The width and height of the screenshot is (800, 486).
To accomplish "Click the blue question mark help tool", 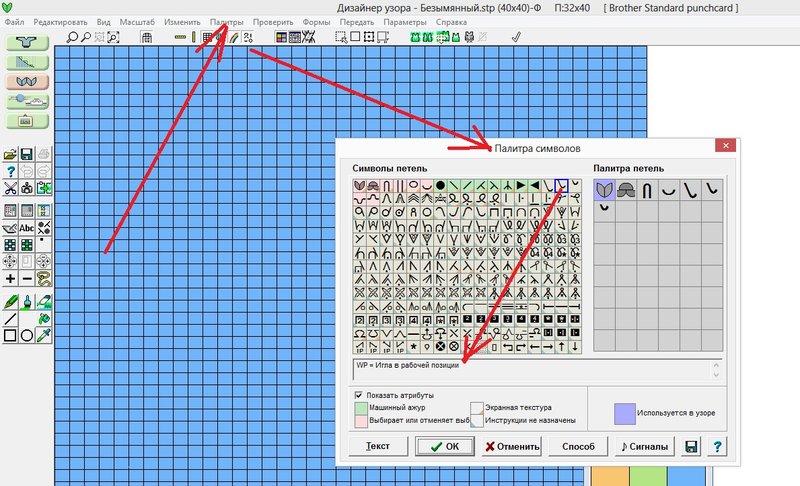I will click(x=10, y=171).
